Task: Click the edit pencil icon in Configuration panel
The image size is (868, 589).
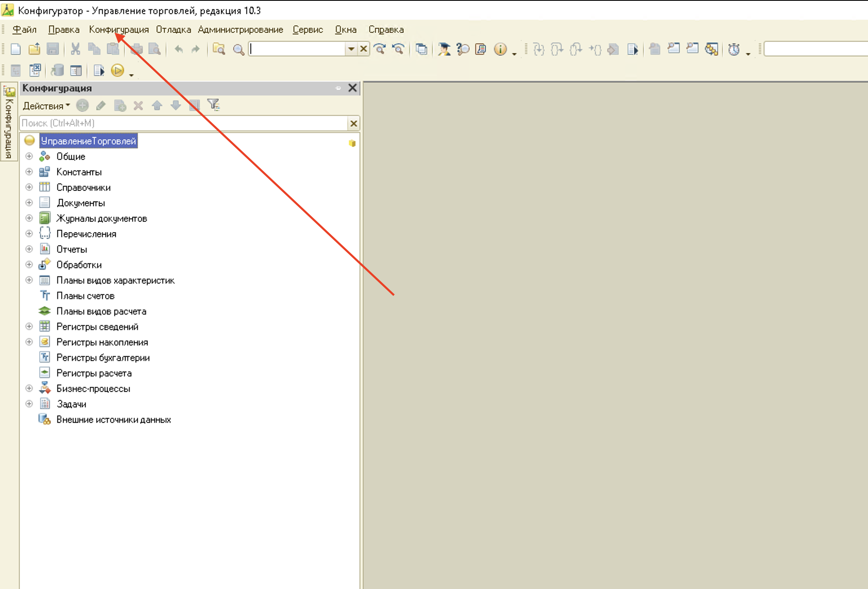Action: point(101,105)
